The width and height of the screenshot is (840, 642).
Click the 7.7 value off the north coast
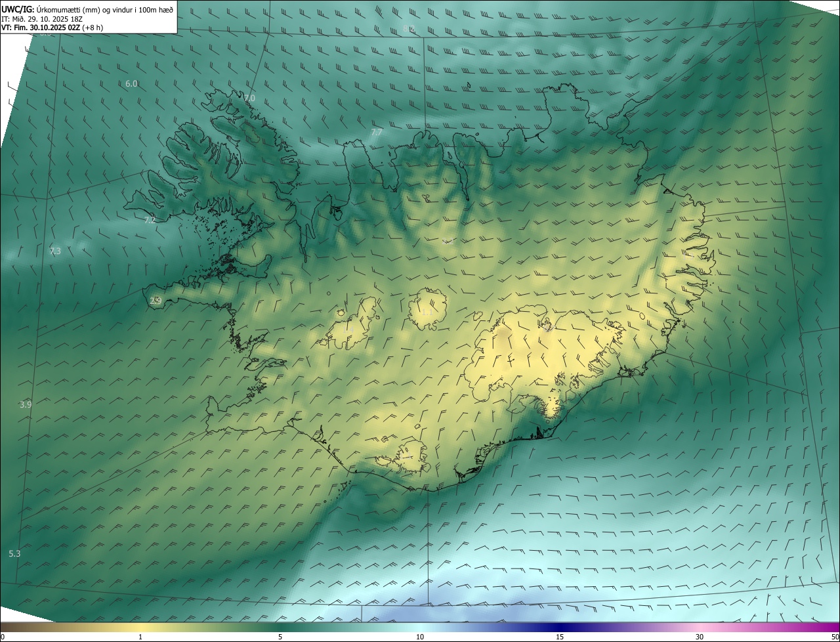click(377, 132)
